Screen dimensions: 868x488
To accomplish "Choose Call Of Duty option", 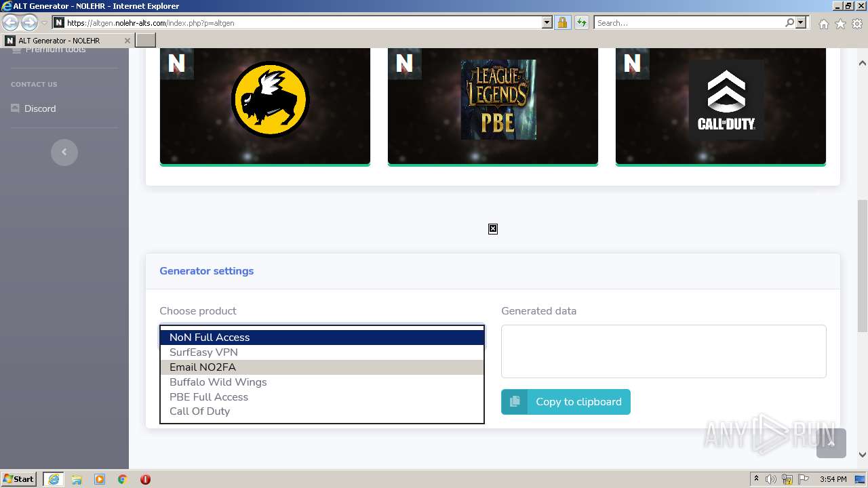I will [322, 411].
